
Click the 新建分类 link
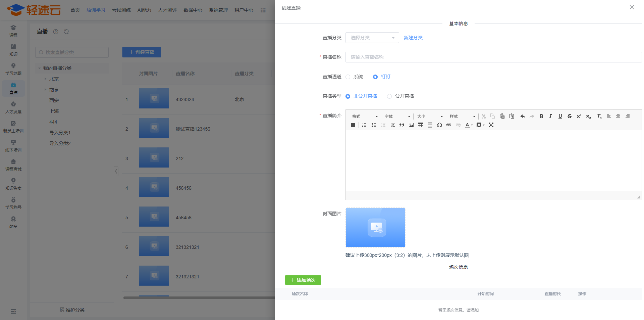pos(413,38)
